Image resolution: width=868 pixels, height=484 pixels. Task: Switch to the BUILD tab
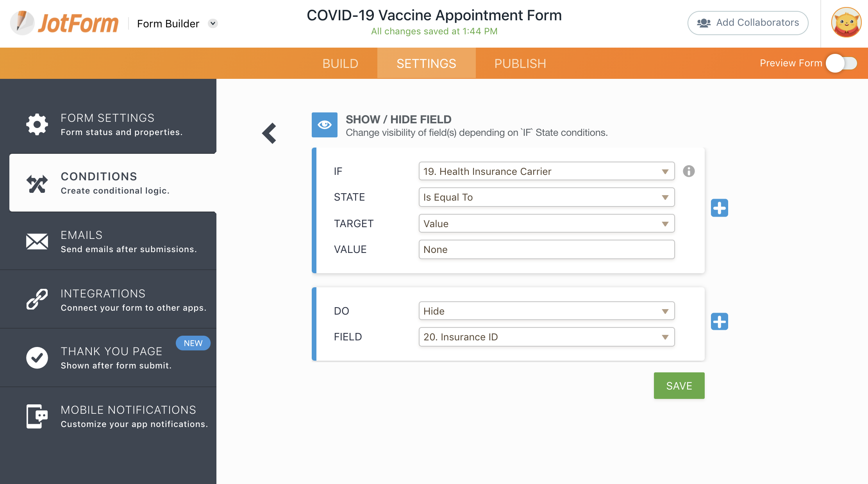(x=340, y=64)
